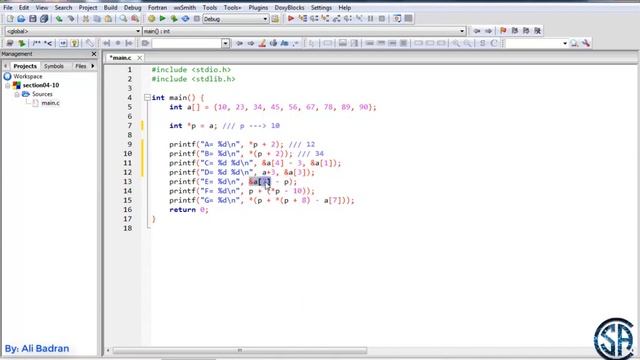Collapse the section04-10 project node
The image size is (640, 360).
click(x=7, y=85)
